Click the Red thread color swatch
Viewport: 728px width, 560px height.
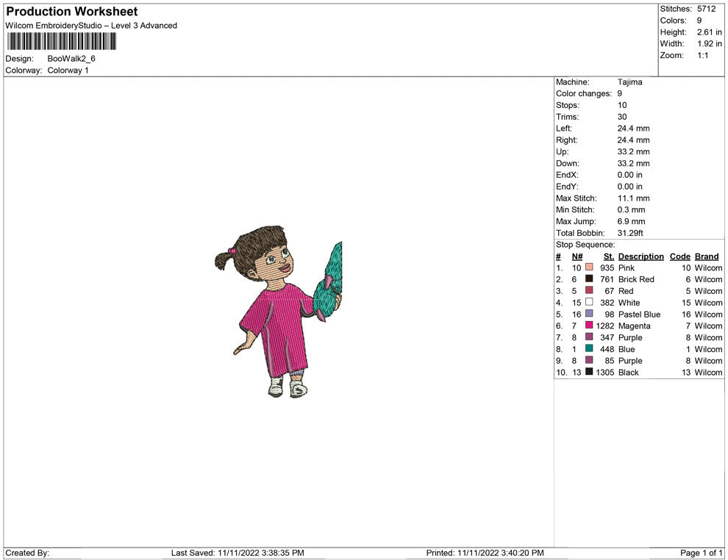click(x=589, y=290)
